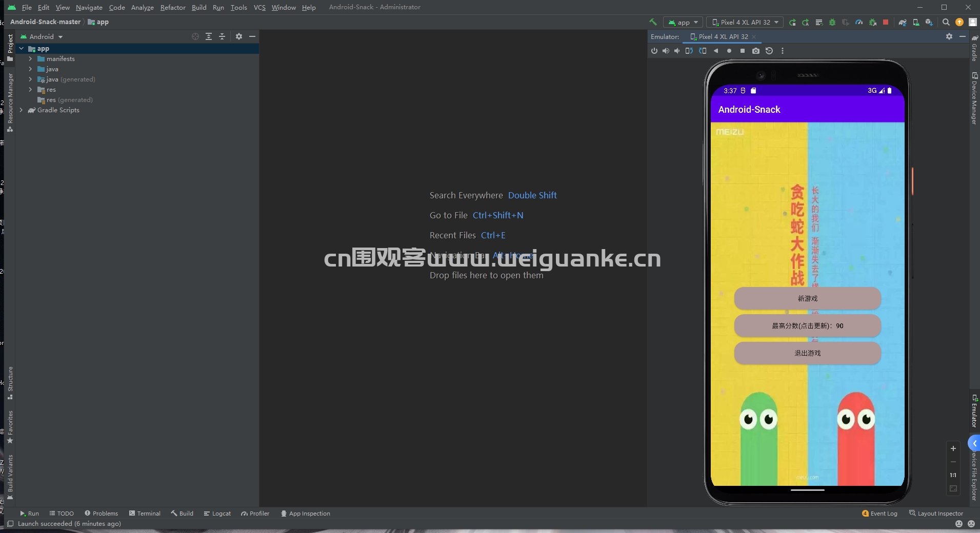Click the emulator volume down icon
Screen dimensions: 980x533
coord(677,51)
